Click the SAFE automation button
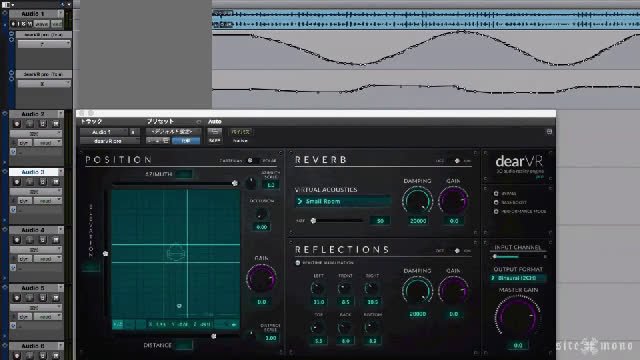This screenshot has height=360, width=640. 215,140
